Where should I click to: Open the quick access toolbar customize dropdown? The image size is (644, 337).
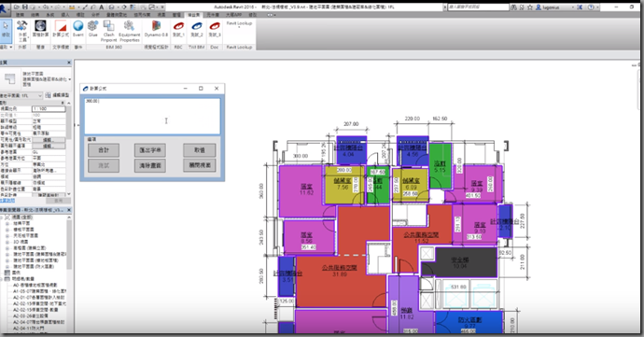[x=162, y=7]
